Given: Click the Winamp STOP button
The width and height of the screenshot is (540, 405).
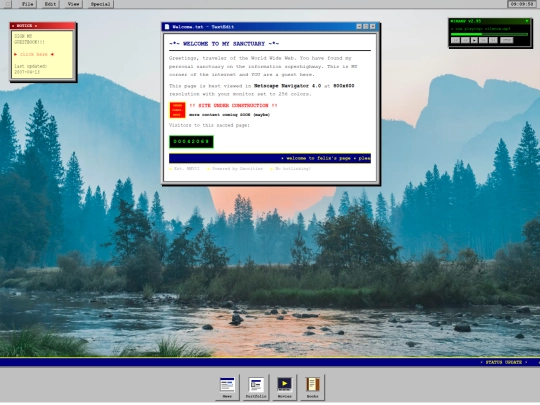Looking at the screenshot, I should (506, 40).
